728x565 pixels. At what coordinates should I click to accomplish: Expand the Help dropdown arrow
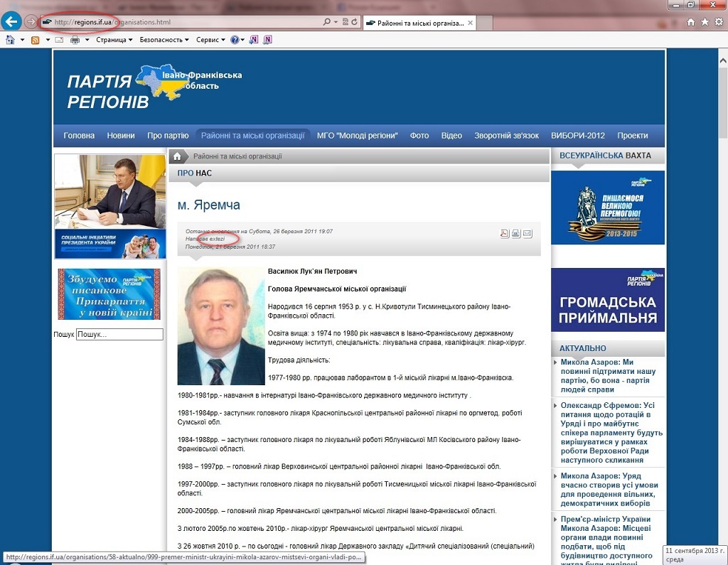[242, 40]
